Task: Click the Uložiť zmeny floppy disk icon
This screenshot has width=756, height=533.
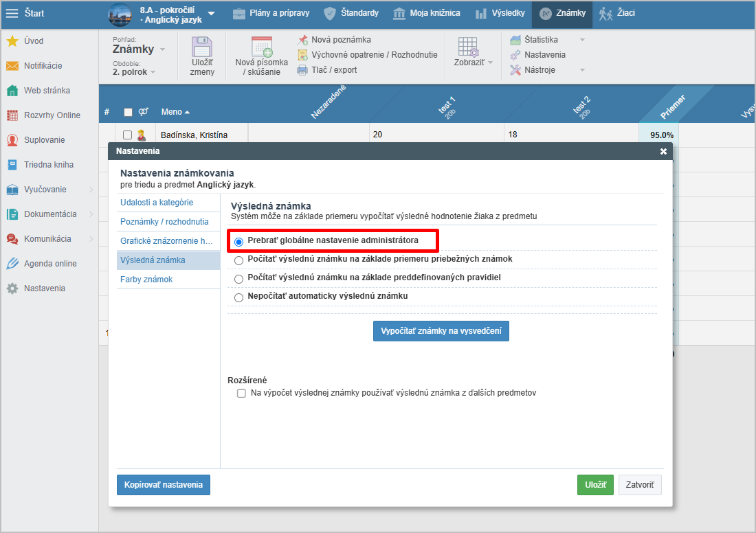Action: 202,48
